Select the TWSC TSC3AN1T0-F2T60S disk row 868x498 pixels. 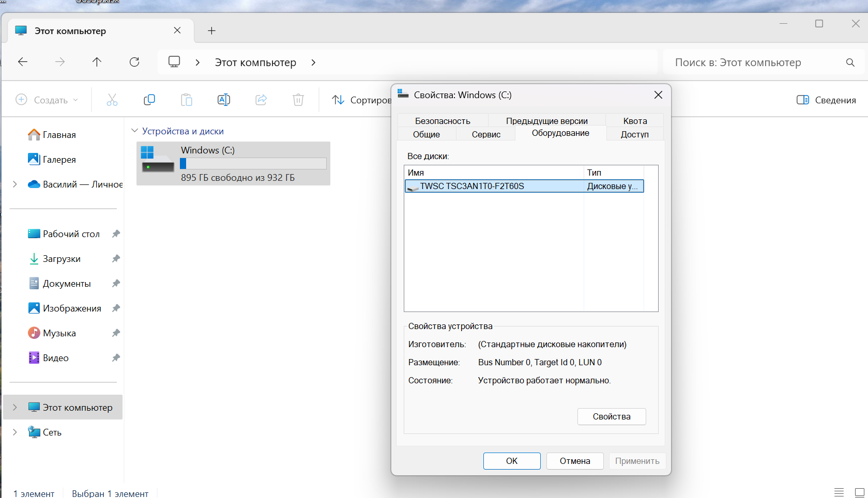click(x=524, y=186)
